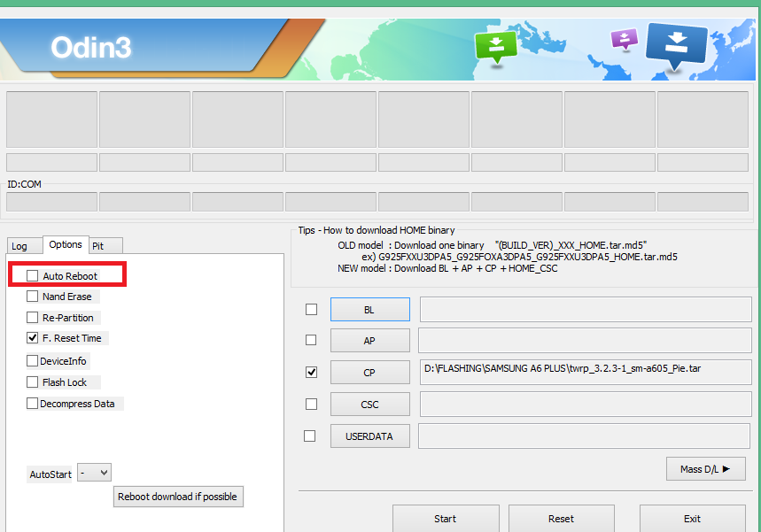Uncheck F. Reset Time option

33,338
